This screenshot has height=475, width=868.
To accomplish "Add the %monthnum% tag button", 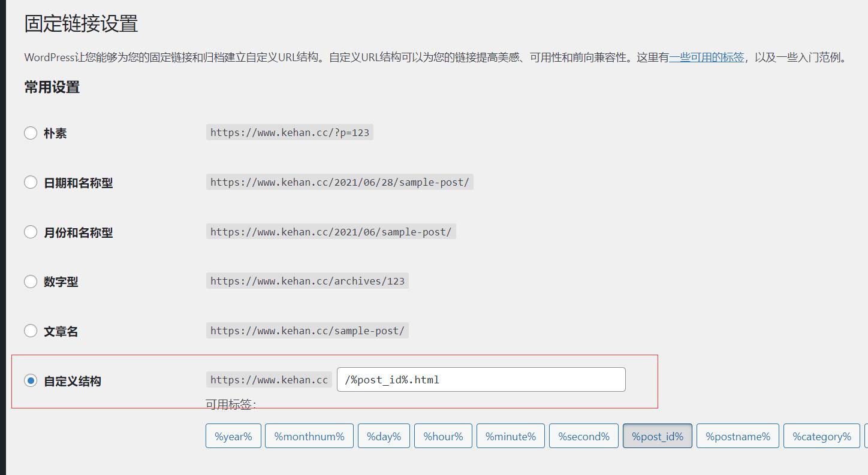I will (x=309, y=436).
